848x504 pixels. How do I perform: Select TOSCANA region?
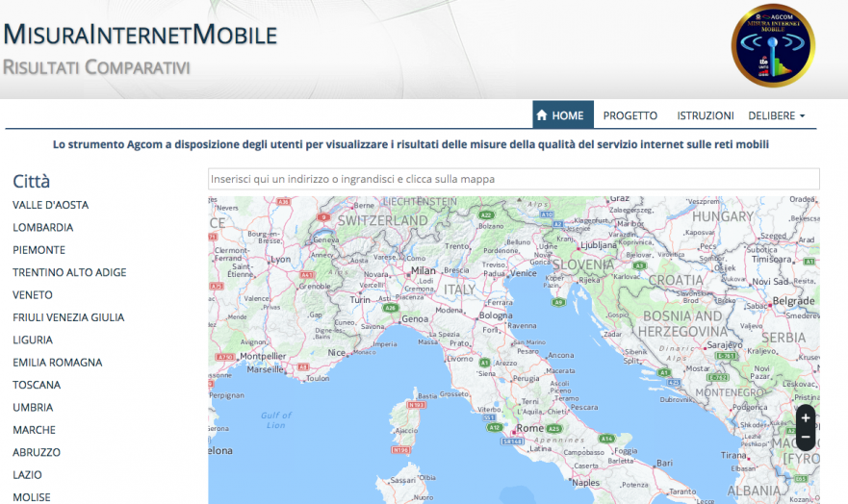[x=37, y=385]
